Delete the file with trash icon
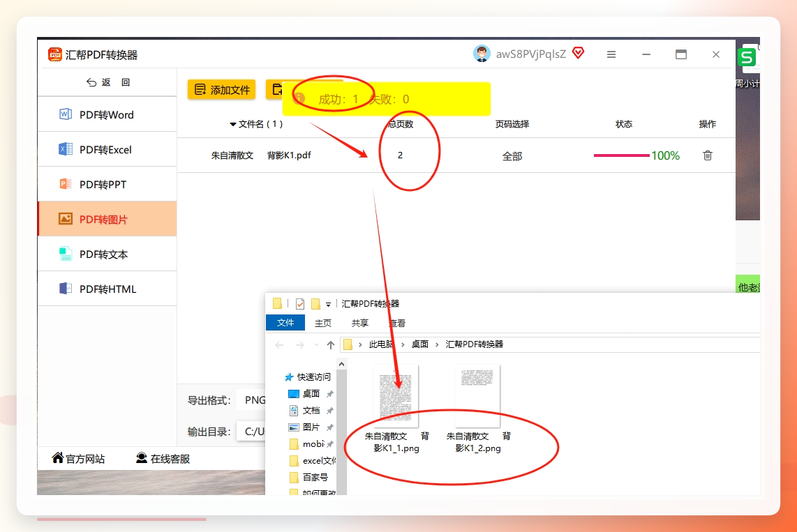This screenshot has height=532, width=797. click(708, 155)
